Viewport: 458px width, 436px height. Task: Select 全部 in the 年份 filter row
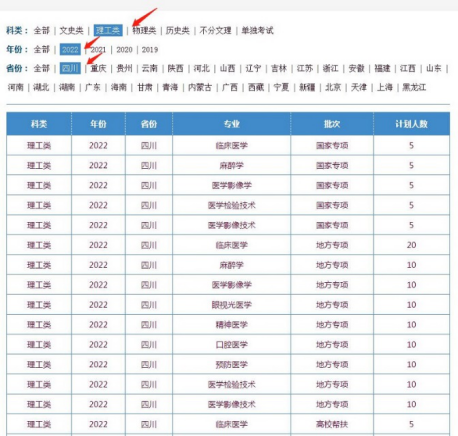pos(42,50)
